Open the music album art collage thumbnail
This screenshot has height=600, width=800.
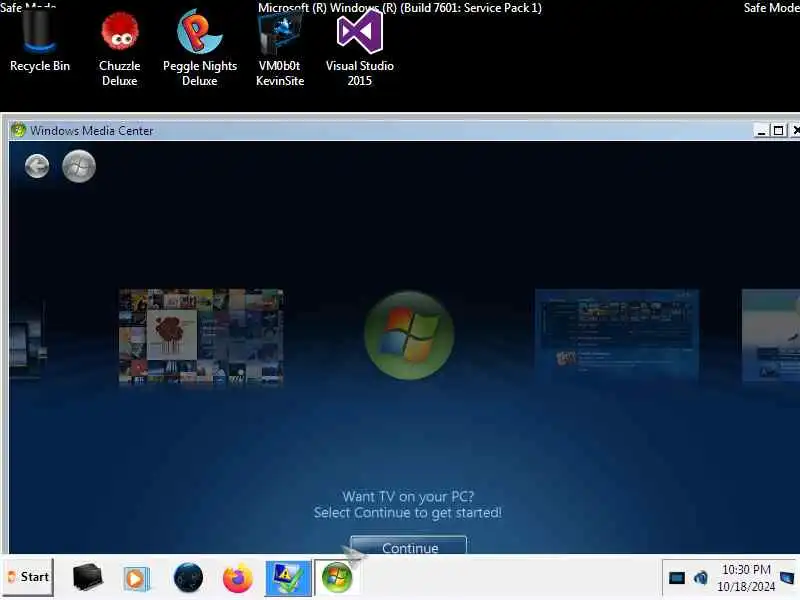coord(201,336)
